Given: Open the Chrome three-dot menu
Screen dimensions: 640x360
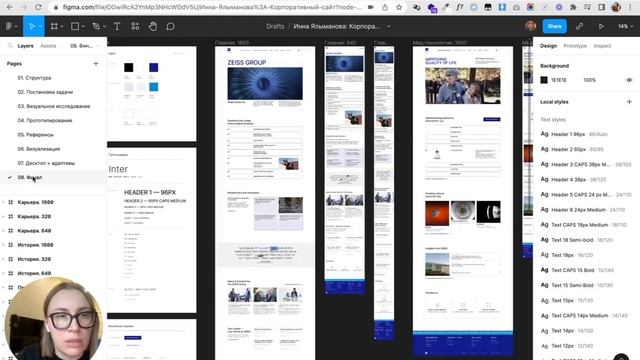Looking at the screenshot, I should (x=630, y=7).
